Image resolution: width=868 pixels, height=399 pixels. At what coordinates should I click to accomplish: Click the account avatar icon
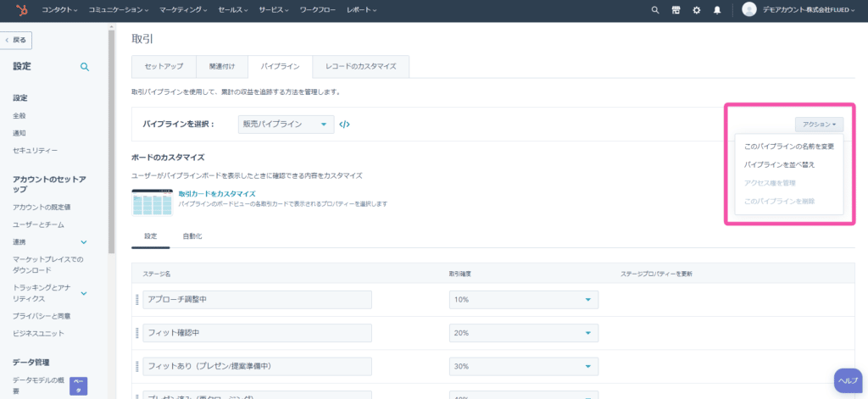pos(749,9)
